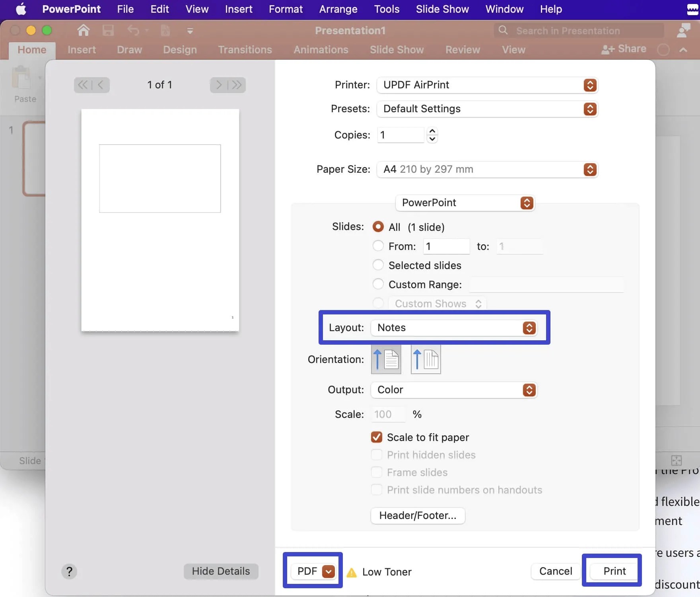The height and width of the screenshot is (597, 700).
Task: Select portrait orientation
Action: [x=386, y=359]
